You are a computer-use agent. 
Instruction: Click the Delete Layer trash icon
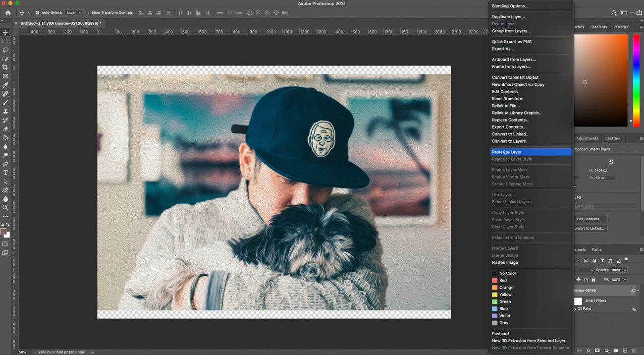click(x=634, y=350)
